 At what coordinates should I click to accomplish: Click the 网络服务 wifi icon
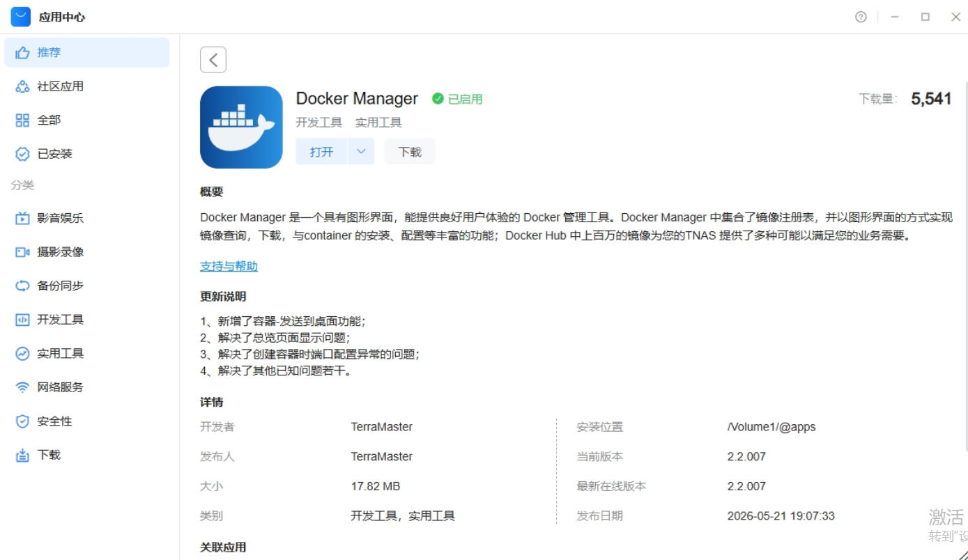coord(22,387)
